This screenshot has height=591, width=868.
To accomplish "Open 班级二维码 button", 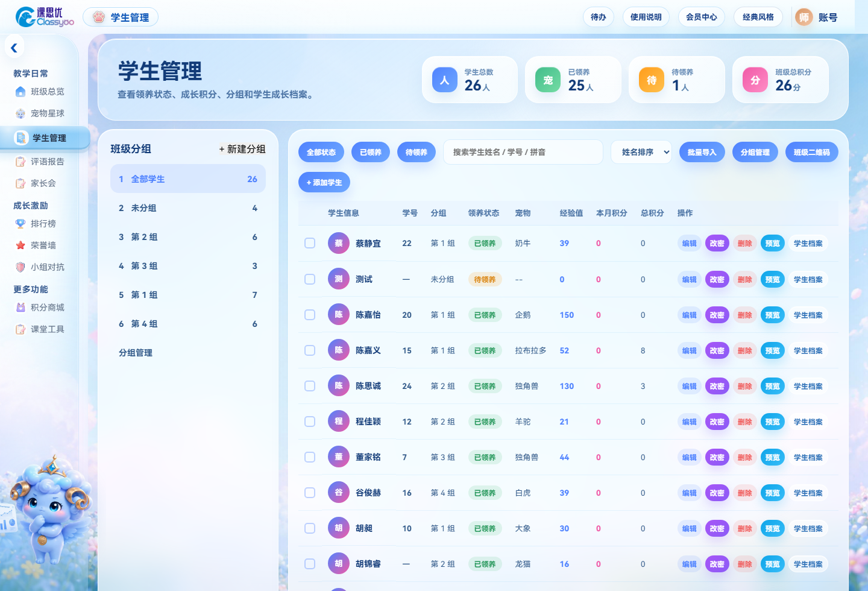I will (812, 152).
